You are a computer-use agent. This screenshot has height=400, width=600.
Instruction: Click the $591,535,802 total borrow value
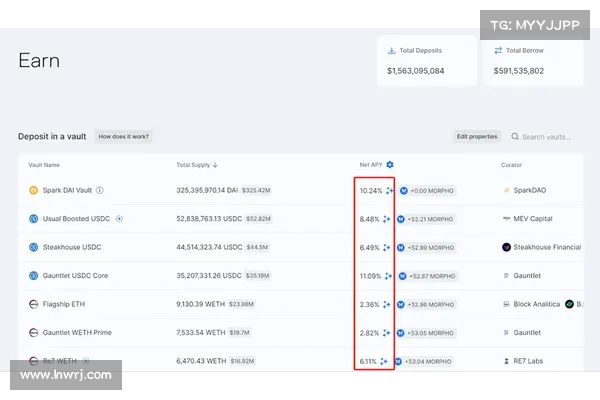518,71
